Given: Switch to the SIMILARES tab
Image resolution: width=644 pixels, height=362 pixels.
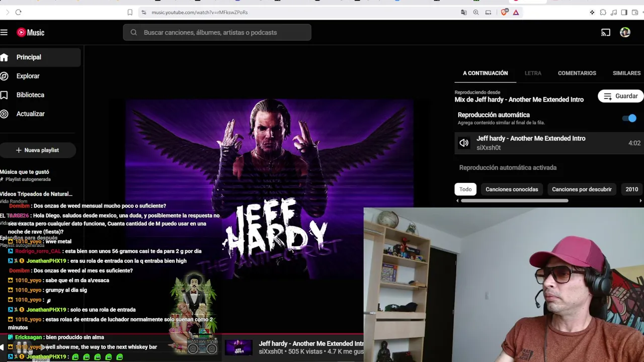Looking at the screenshot, I should (626, 73).
